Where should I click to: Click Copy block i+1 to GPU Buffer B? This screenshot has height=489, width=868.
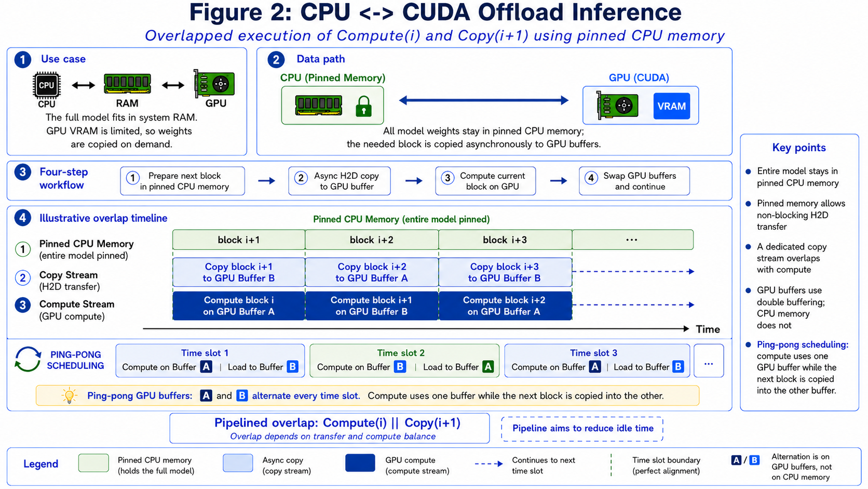[x=239, y=272]
